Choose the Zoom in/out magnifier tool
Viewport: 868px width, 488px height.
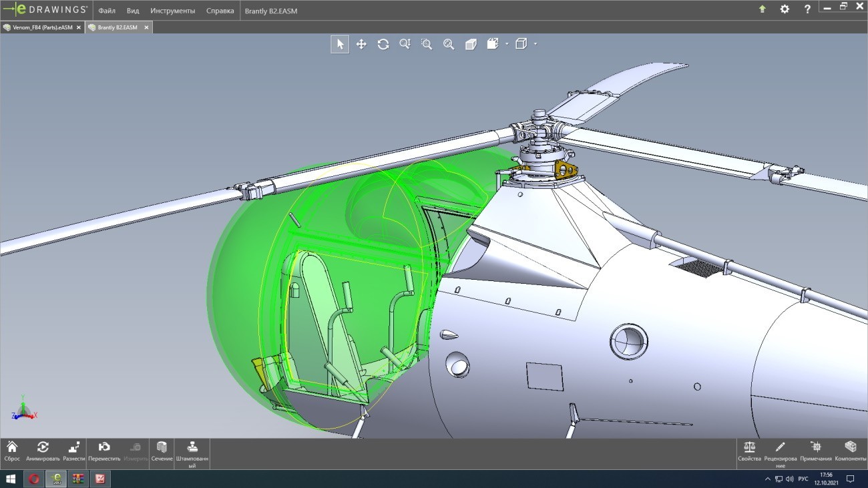pos(405,44)
